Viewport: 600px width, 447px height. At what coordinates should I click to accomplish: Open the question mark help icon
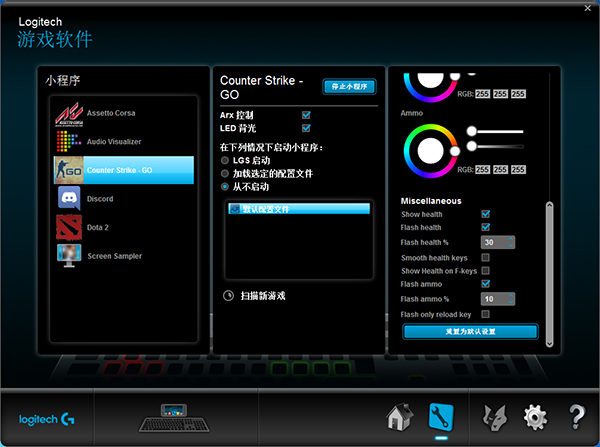click(577, 417)
